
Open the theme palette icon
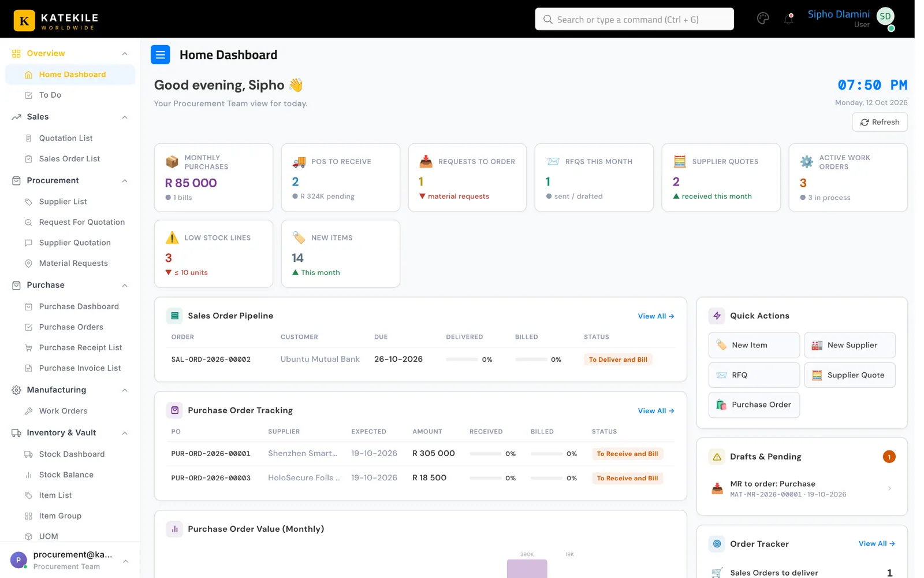coord(763,18)
